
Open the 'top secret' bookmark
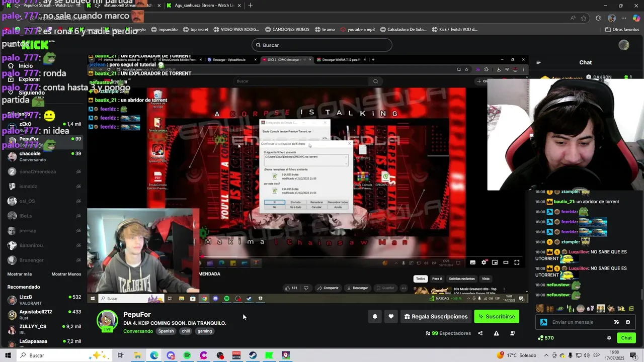(196, 29)
